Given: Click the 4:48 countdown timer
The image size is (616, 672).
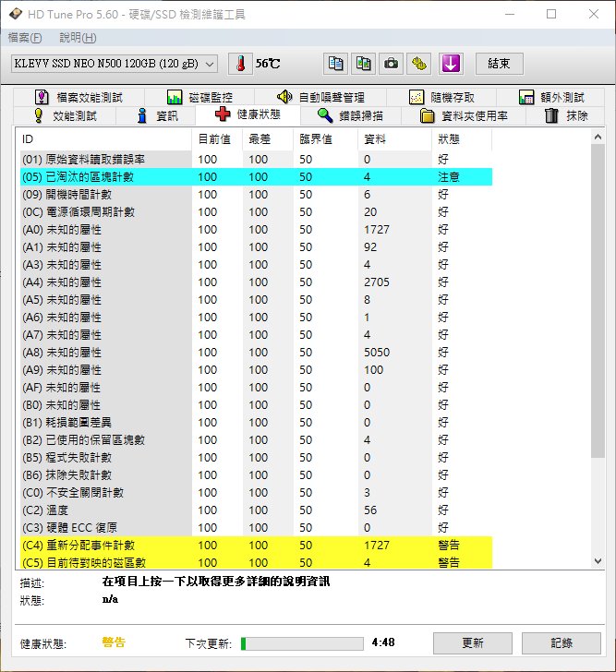Looking at the screenshot, I should [x=383, y=642].
